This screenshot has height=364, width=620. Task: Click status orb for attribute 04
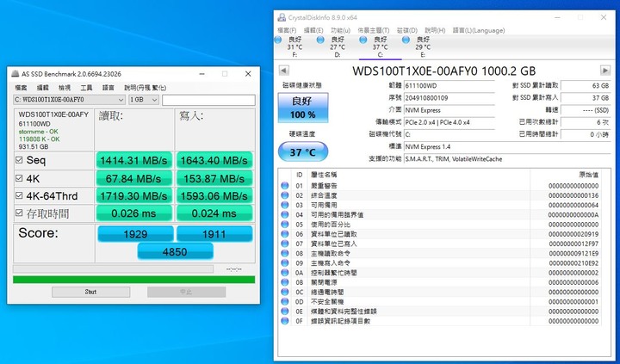click(285, 214)
